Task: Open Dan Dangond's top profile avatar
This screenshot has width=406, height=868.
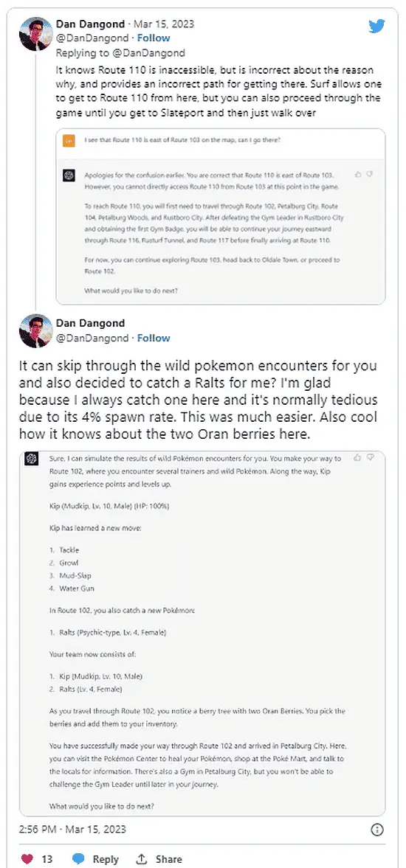Action: [36, 34]
